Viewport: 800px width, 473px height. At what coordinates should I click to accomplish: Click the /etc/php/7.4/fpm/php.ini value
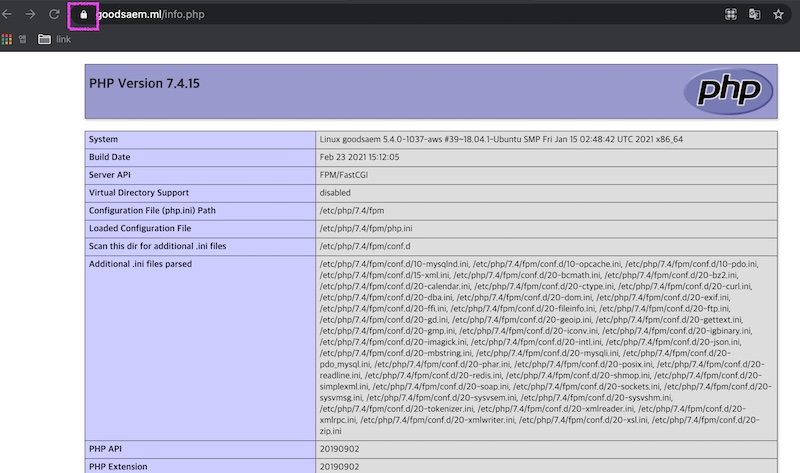pyautogui.click(x=366, y=229)
